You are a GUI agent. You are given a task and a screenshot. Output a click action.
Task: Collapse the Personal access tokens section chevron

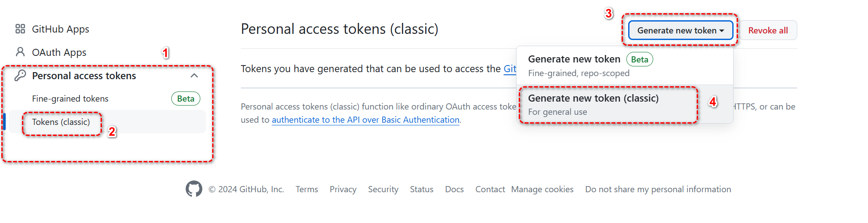point(194,76)
